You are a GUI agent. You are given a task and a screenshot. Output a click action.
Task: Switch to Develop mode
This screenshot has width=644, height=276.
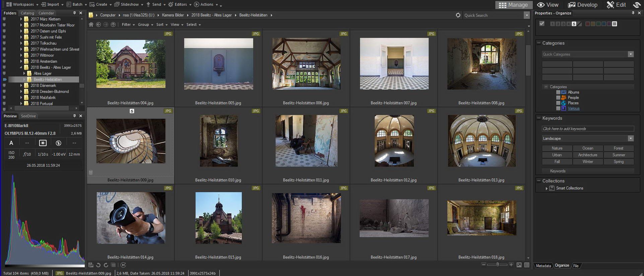click(583, 5)
